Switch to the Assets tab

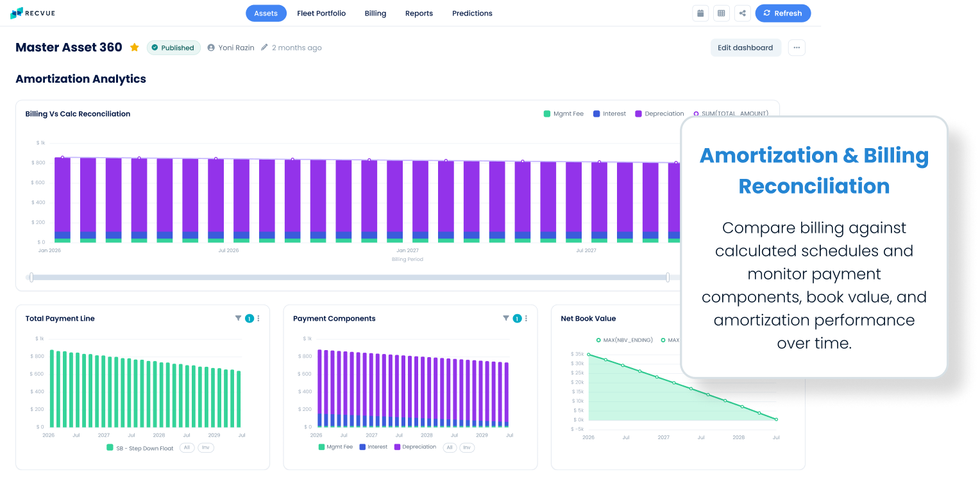click(x=266, y=13)
